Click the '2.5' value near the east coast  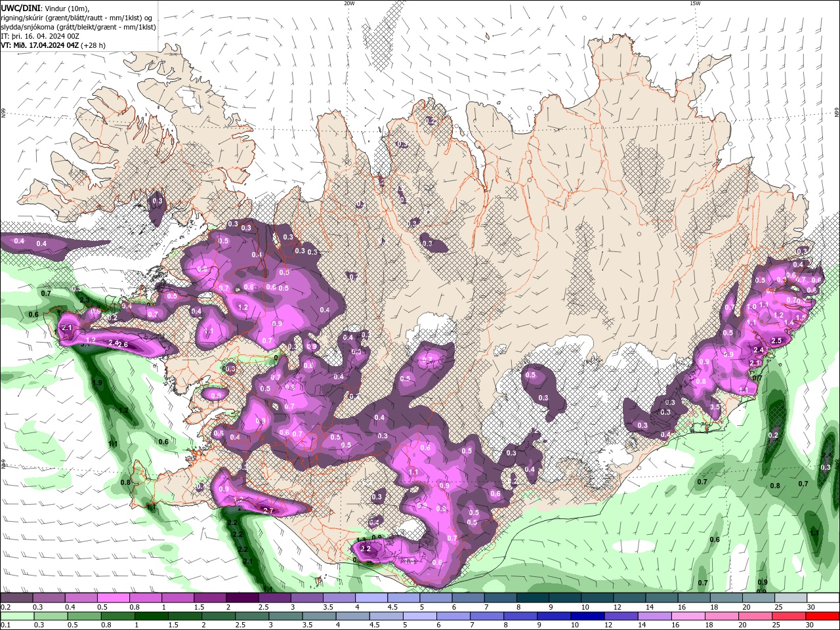tap(777, 341)
